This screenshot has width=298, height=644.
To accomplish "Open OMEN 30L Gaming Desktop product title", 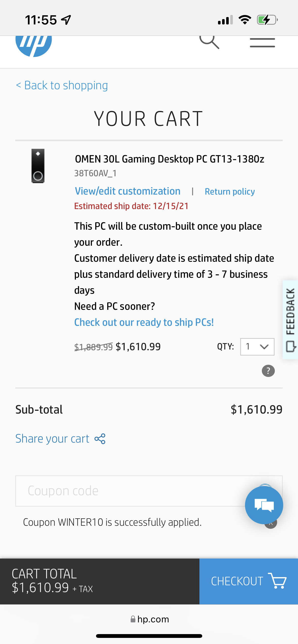I will (169, 159).
